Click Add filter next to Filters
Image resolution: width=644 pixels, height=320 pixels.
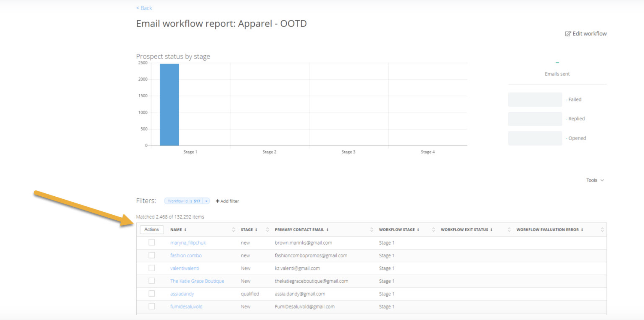[x=227, y=201]
